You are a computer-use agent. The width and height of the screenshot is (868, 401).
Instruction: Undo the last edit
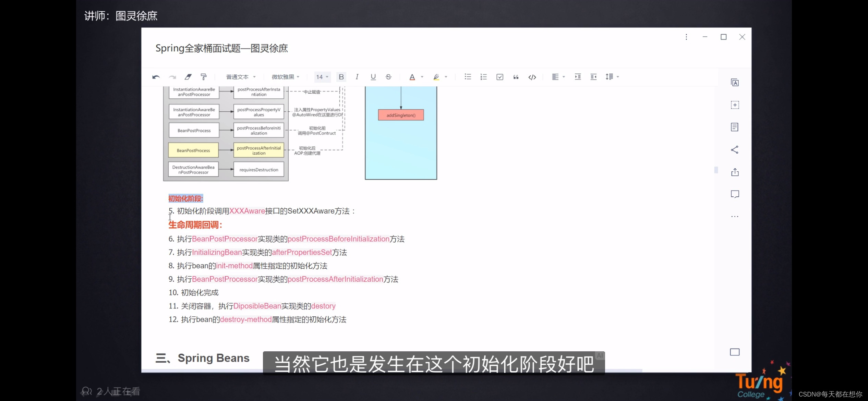coord(156,77)
